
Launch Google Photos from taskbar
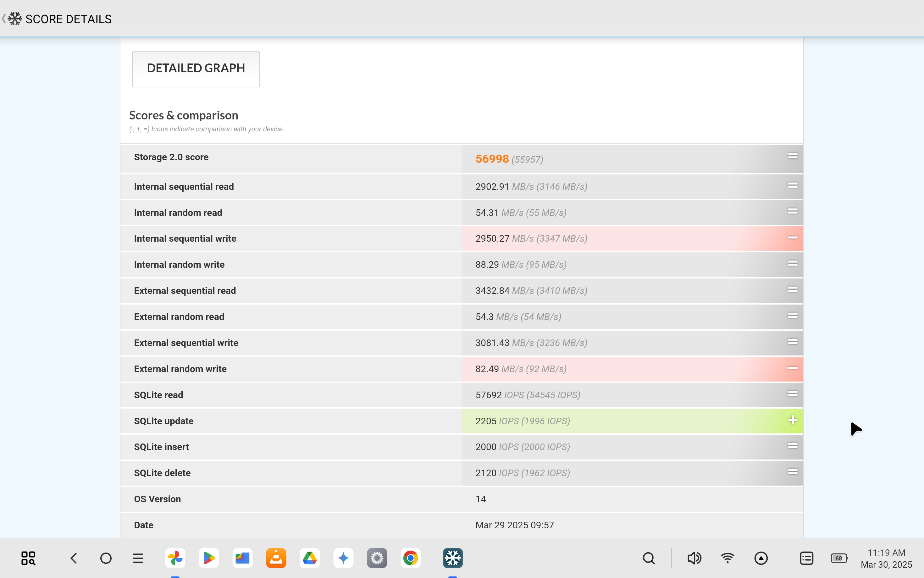click(175, 558)
